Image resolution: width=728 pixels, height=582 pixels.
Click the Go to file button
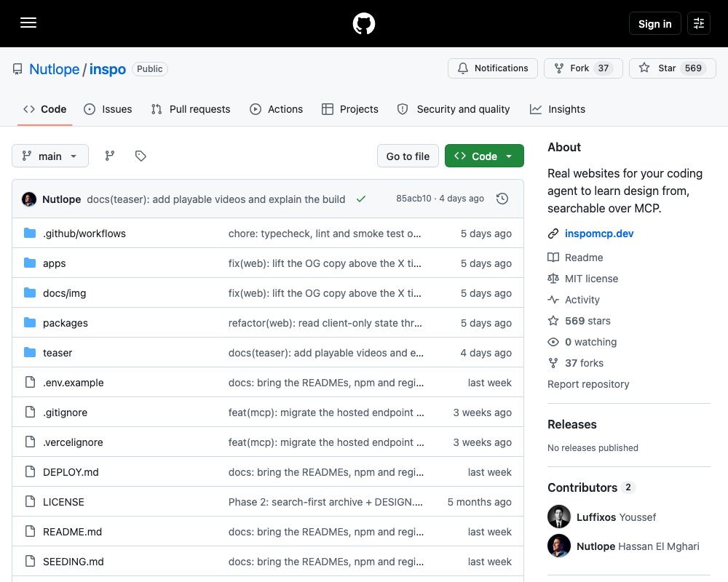[x=408, y=156]
